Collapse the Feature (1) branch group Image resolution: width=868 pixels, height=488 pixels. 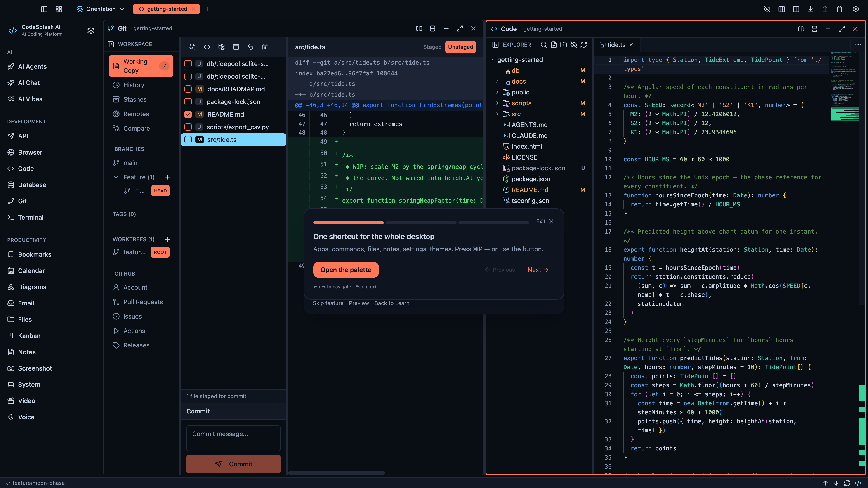tap(116, 177)
